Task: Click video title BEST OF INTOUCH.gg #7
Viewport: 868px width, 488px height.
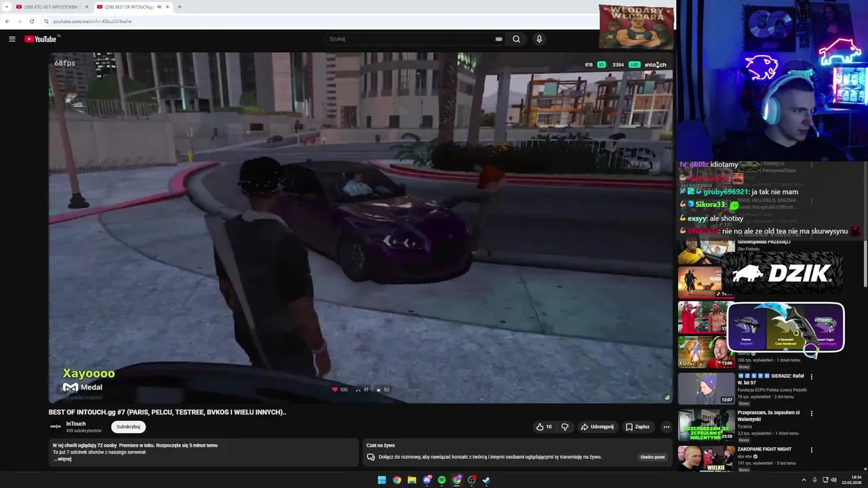Action: tap(167, 412)
